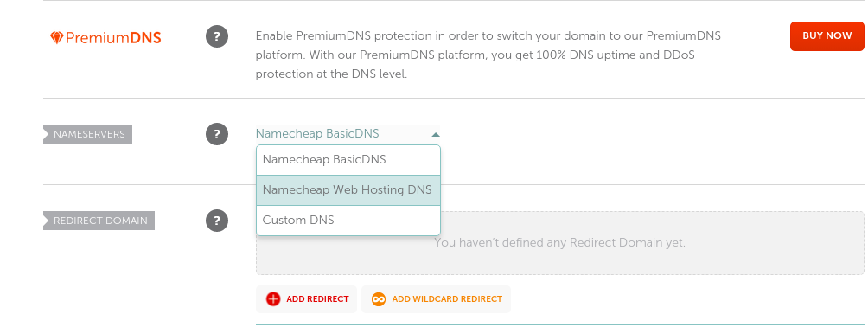The height and width of the screenshot is (327, 868).
Task: Click the red plus icon for Add Redirect
Action: (x=273, y=299)
